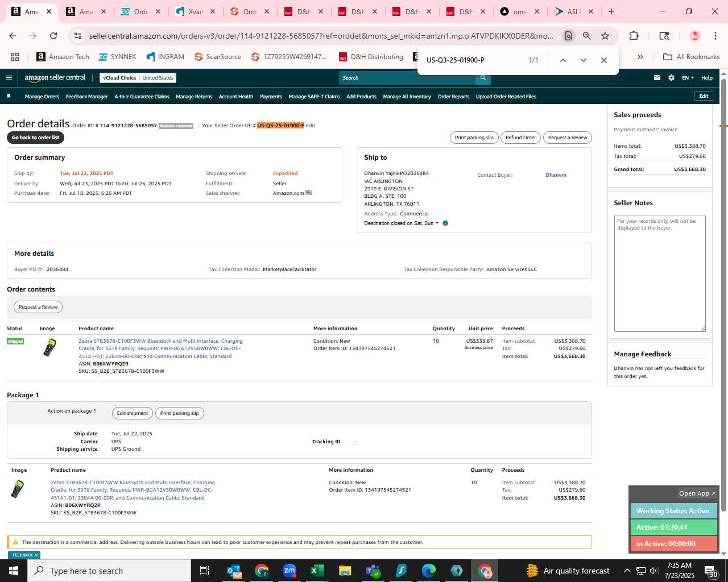Bookmark this page with star icon
Image resolution: width=728 pixels, height=582 pixels.
pyautogui.click(x=605, y=36)
